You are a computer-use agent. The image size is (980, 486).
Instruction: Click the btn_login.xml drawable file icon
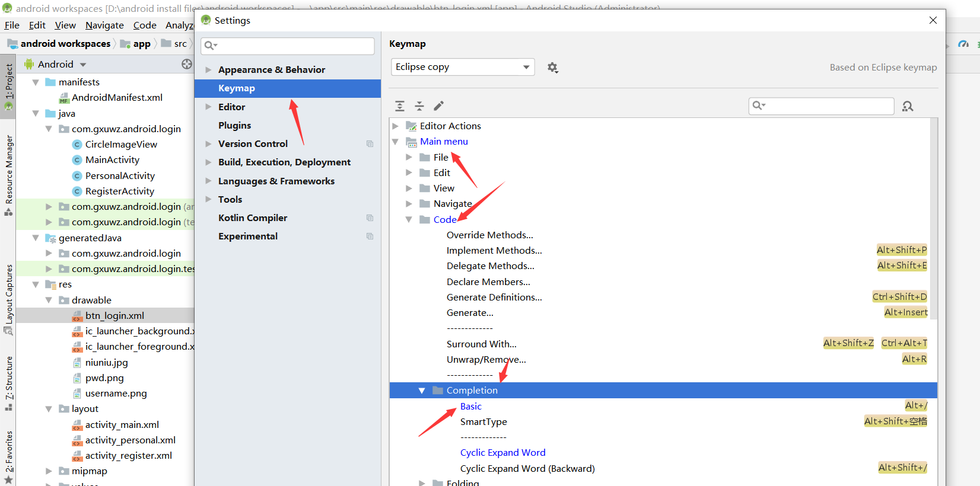77,316
